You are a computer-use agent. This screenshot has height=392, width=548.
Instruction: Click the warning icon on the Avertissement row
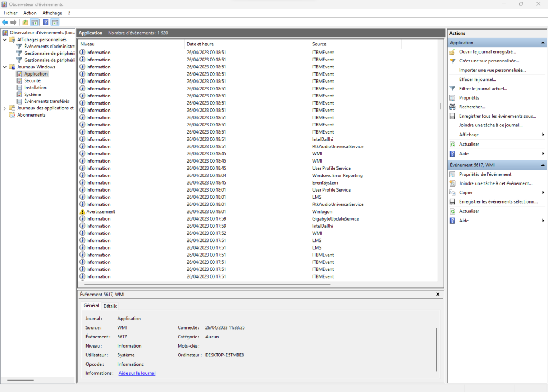(x=83, y=211)
